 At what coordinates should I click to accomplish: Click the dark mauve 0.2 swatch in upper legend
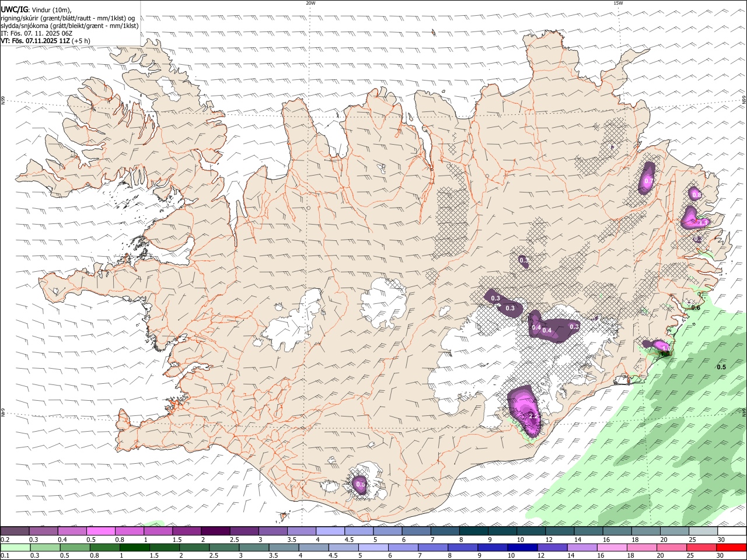click(x=15, y=531)
